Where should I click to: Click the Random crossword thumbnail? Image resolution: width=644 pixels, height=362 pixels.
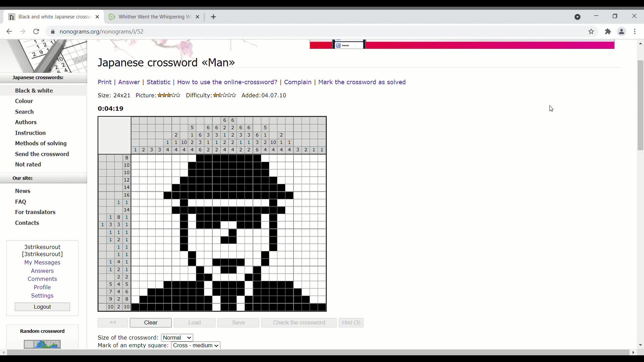coord(42,344)
